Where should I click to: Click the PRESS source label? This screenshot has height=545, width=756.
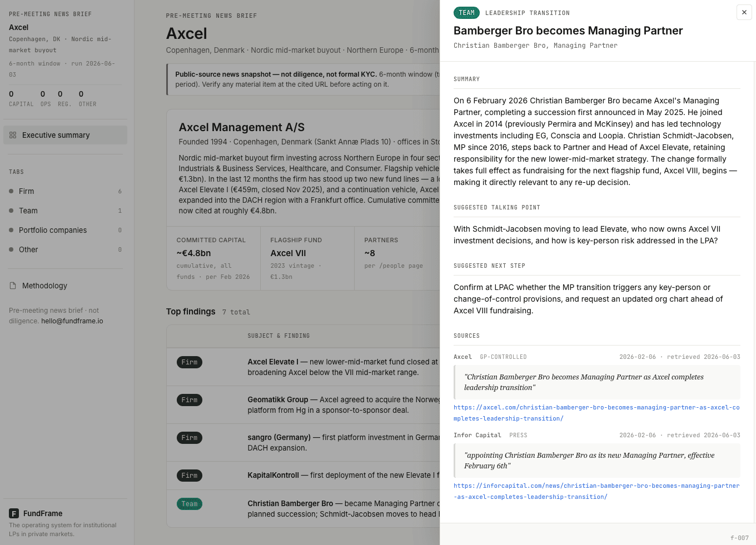coord(518,436)
